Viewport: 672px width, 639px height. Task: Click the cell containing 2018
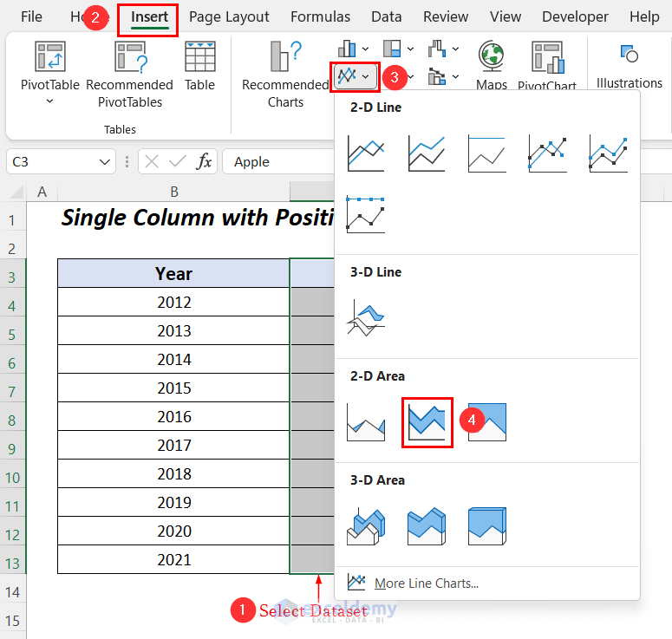click(173, 473)
